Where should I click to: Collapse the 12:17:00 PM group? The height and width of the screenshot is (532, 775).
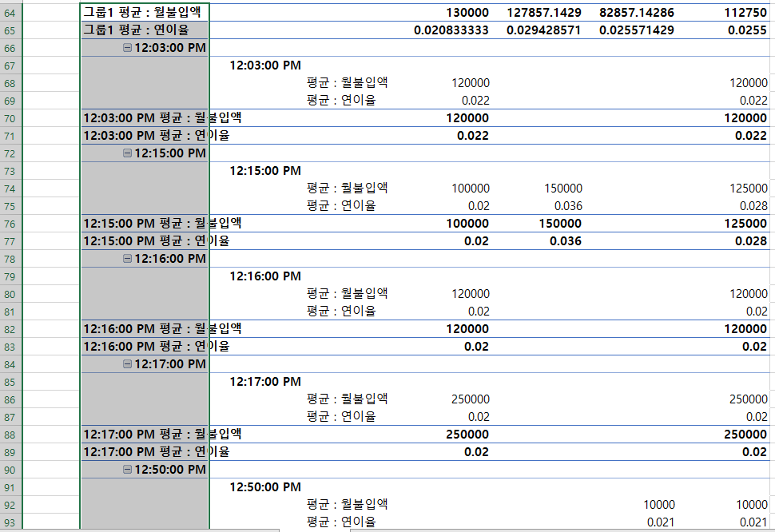tap(127, 364)
